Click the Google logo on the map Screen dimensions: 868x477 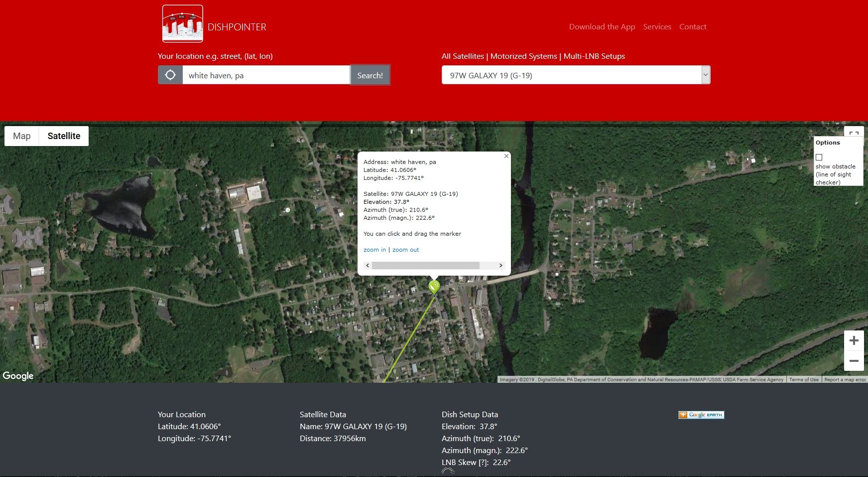(18, 376)
